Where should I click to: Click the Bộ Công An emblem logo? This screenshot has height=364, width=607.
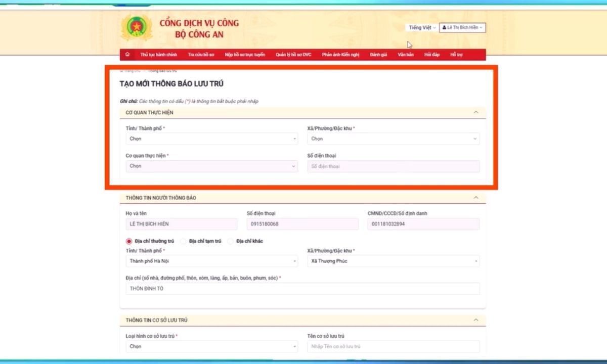(136, 28)
